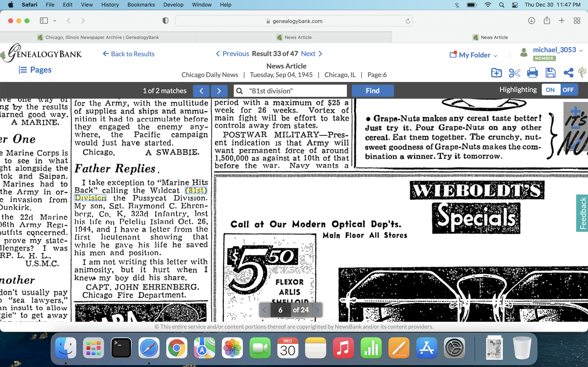Image resolution: width=588 pixels, height=367 pixels.
Task: Click the add to folder icon
Action: tap(496, 73)
